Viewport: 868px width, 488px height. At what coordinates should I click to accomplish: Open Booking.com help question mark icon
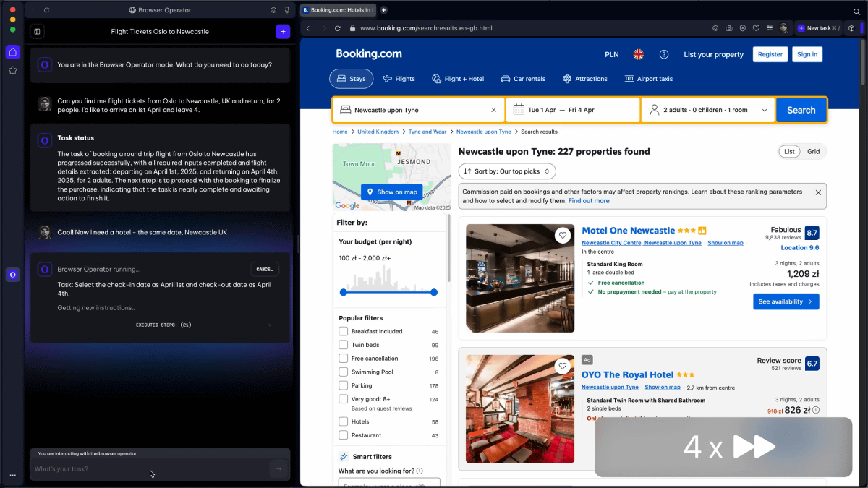pyautogui.click(x=664, y=54)
